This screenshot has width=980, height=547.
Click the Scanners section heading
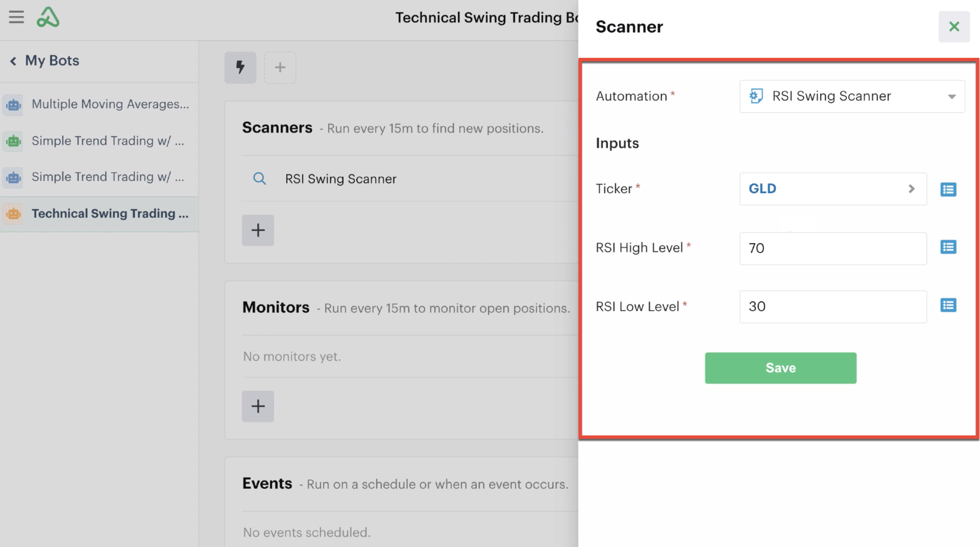pyautogui.click(x=277, y=128)
